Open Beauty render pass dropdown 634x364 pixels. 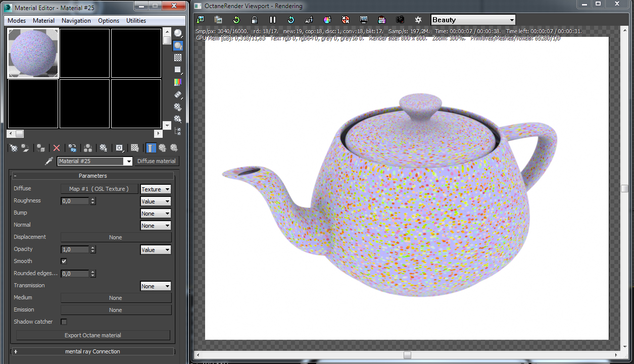click(473, 20)
